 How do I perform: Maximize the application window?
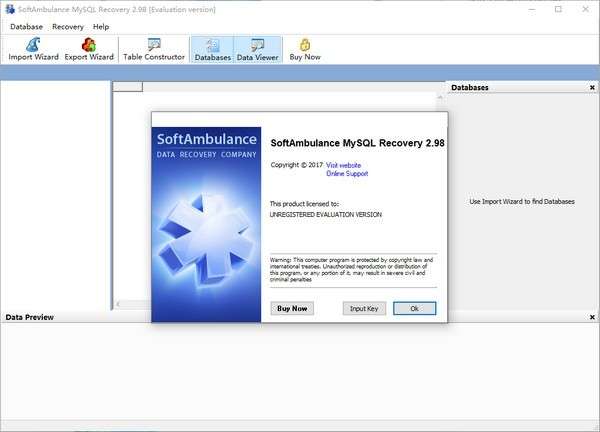(x=558, y=9)
